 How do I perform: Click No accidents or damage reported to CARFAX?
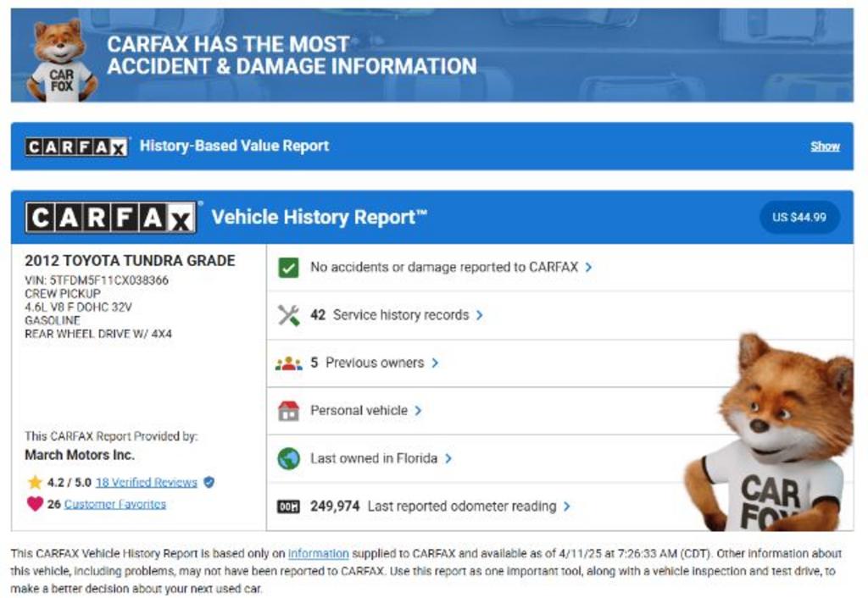pos(444,267)
